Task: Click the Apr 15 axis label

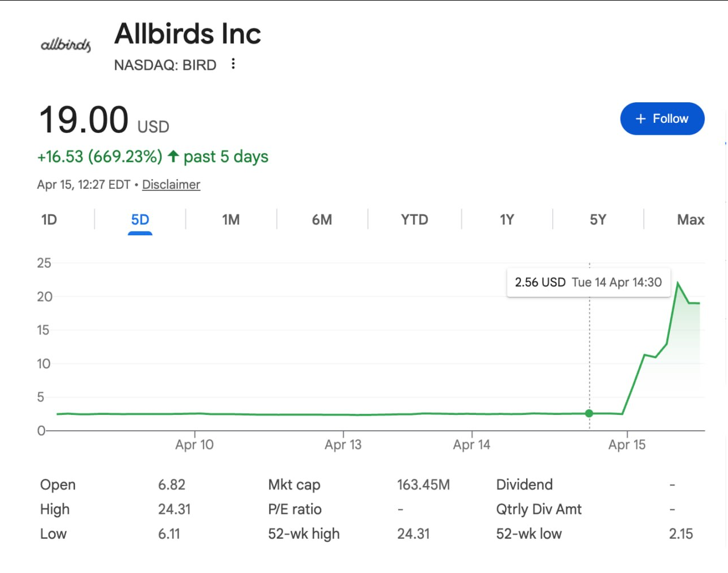Action: pyautogui.click(x=627, y=445)
